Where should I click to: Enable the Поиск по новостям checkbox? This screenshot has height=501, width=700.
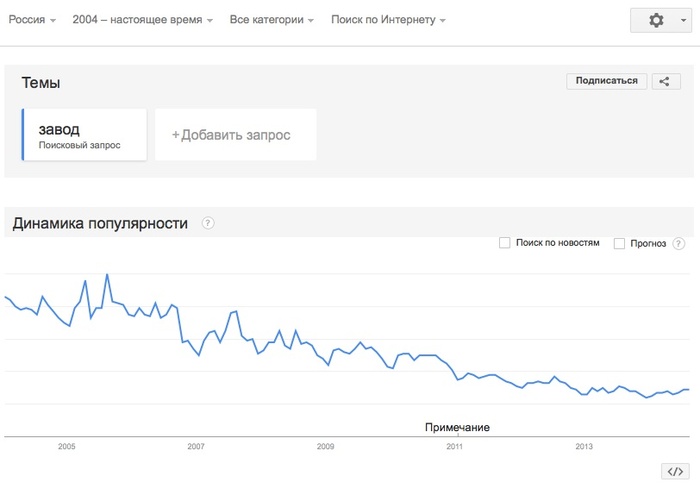click(x=505, y=243)
